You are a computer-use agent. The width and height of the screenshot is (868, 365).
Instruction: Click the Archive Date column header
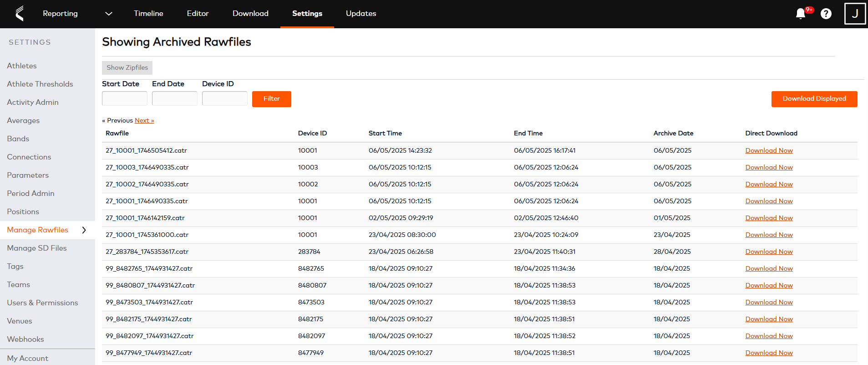pos(673,134)
